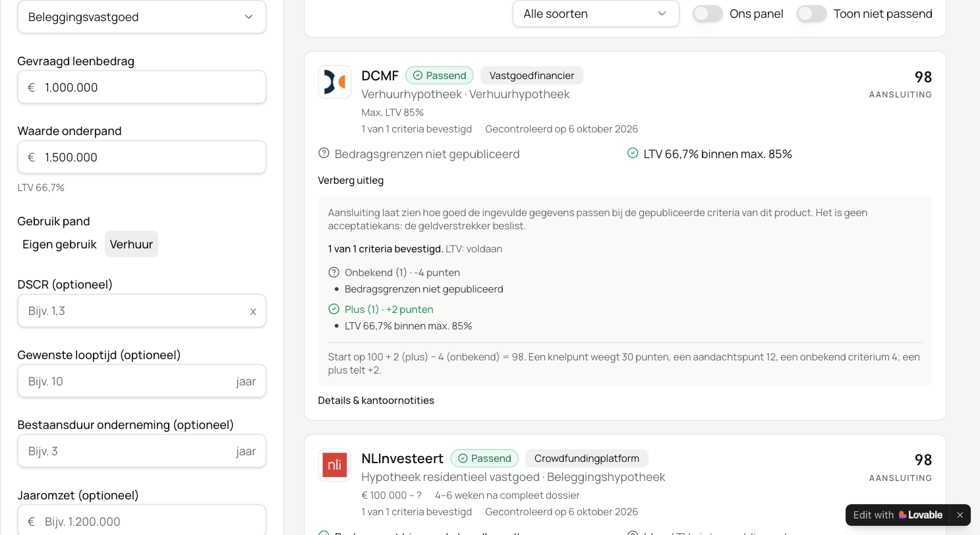This screenshot has height=535, width=980.
Task: Click the question icon next to Onbekend (1)
Action: click(x=333, y=272)
